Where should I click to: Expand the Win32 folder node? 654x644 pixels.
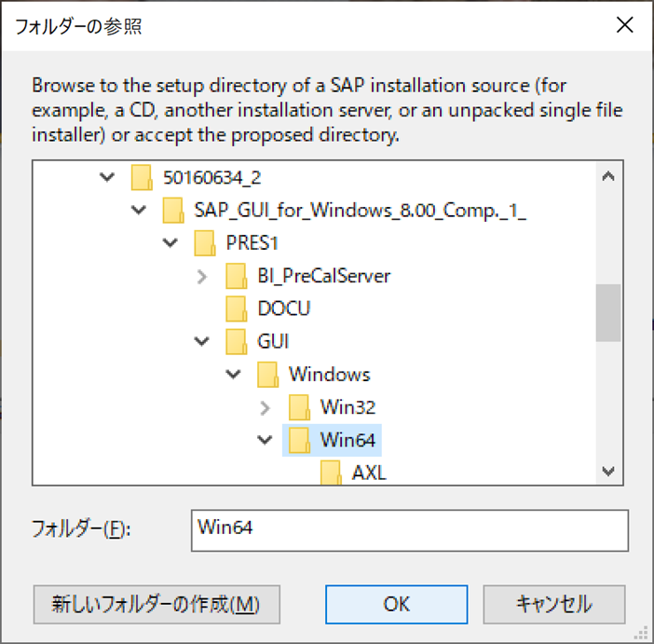click(265, 408)
